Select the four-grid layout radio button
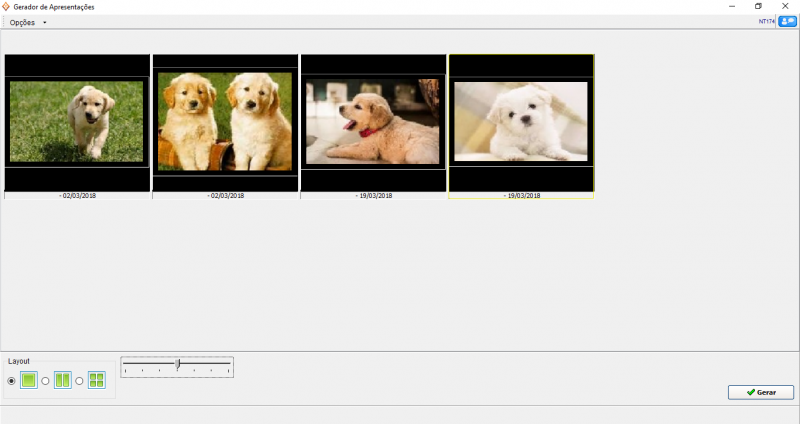This screenshot has height=424, width=800. 79,381
